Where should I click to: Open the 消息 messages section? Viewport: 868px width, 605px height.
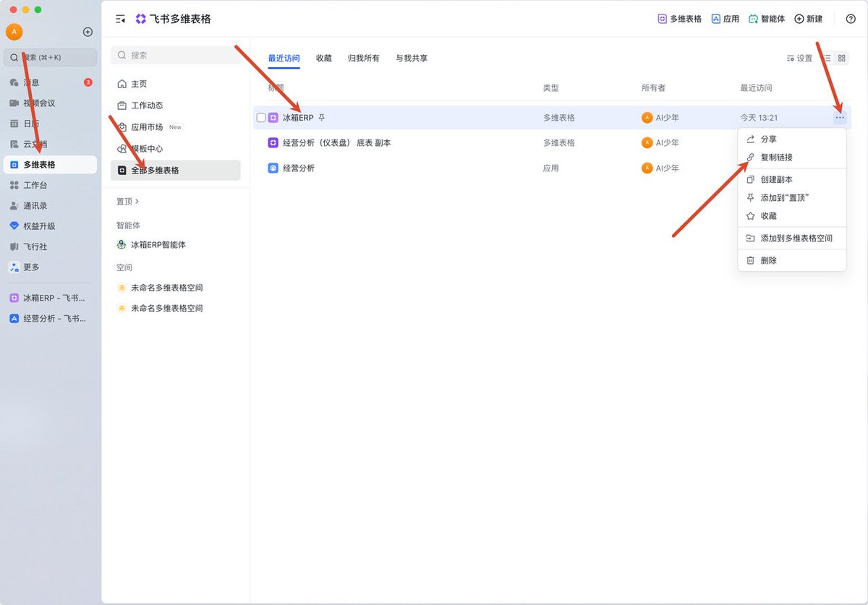(50, 82)
